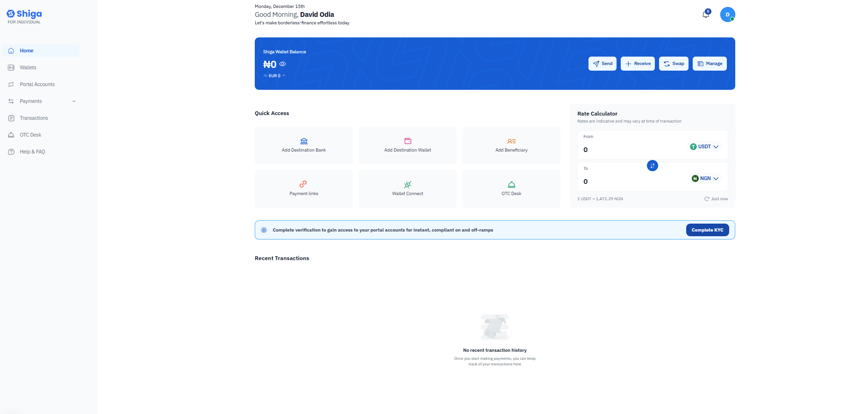Click the verification info icon

(264, 230)
